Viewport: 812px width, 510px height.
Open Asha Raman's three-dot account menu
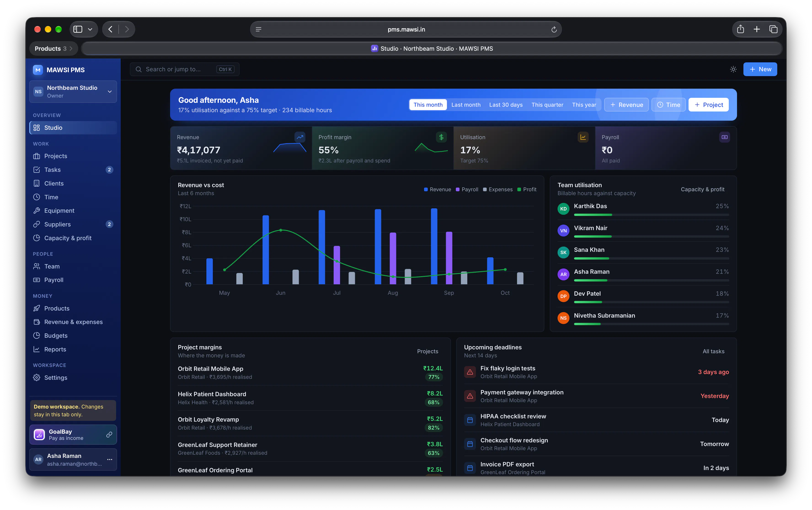[x=110, y=459]
